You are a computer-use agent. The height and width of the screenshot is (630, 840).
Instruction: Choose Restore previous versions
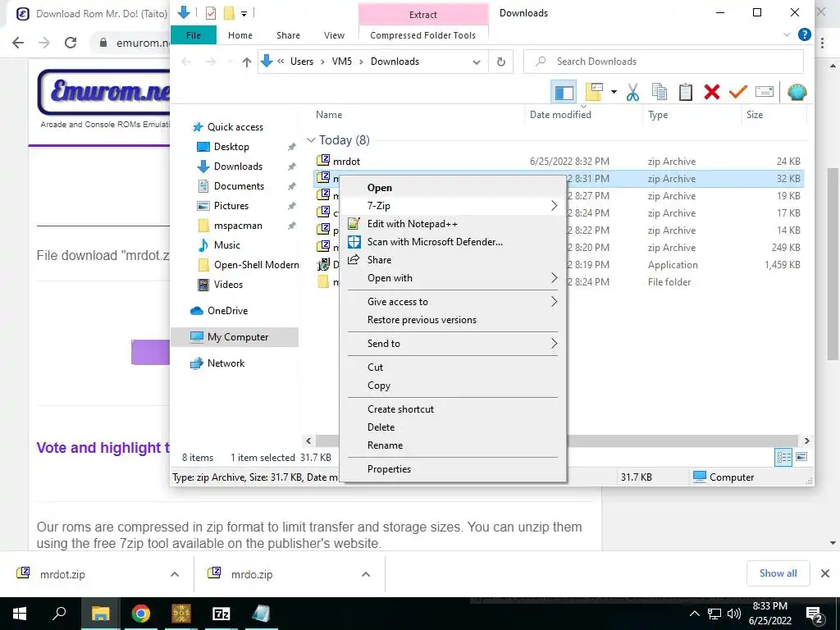click(x=453, y=320)
